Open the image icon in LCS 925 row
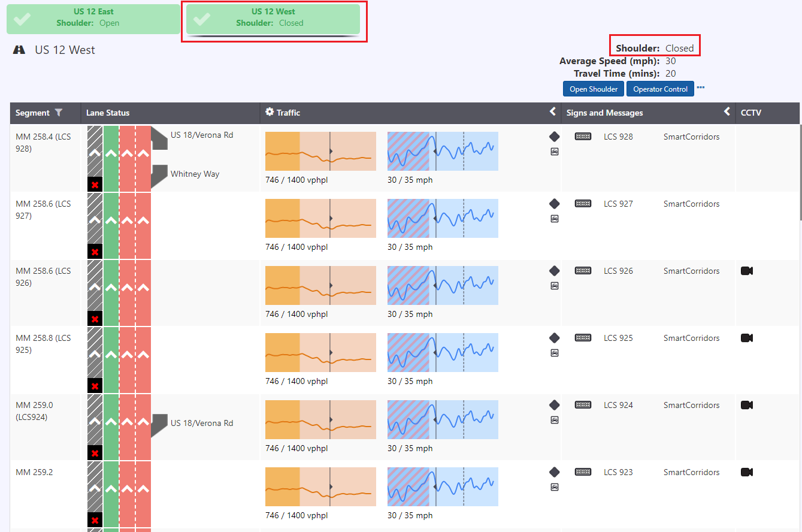The width and height of the screenshot is (802, 532). tap(554, 353)
